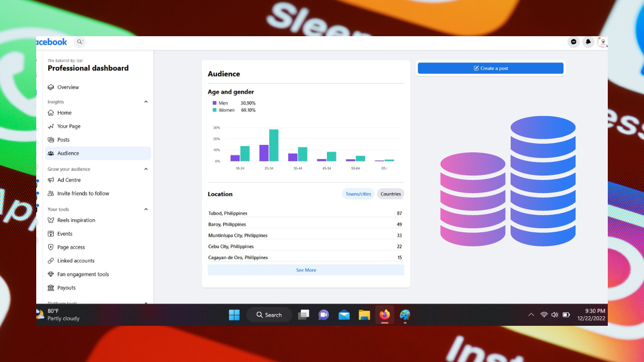Switch to the Countries tab
The width and height of the screenshot is (644, 362).
pyautogui.click(x=390, y=194)
